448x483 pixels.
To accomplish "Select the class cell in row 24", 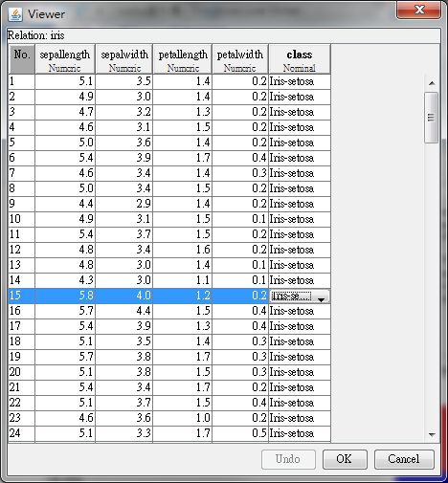I will (x=300, y=433).
